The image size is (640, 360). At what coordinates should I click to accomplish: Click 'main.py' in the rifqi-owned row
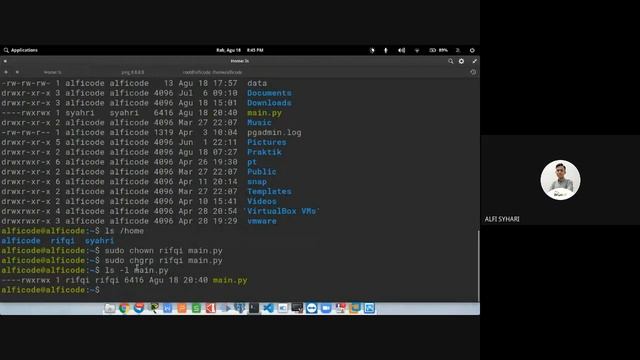click(230, 280)
